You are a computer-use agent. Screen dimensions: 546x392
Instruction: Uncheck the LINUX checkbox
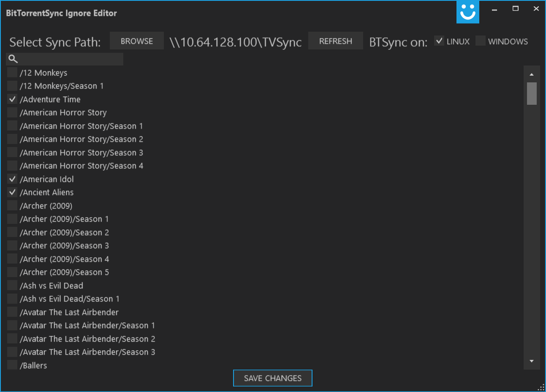coord(439,41)
